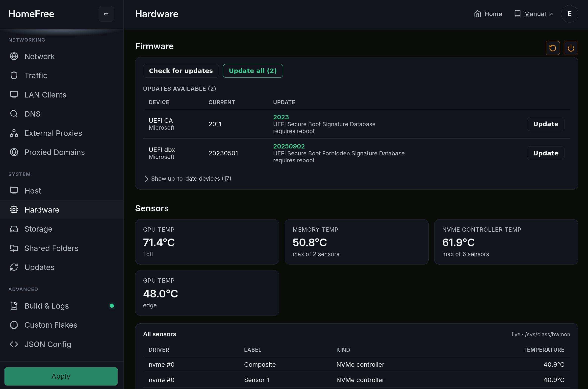Select Storage in the sidebar

point(62,229)
